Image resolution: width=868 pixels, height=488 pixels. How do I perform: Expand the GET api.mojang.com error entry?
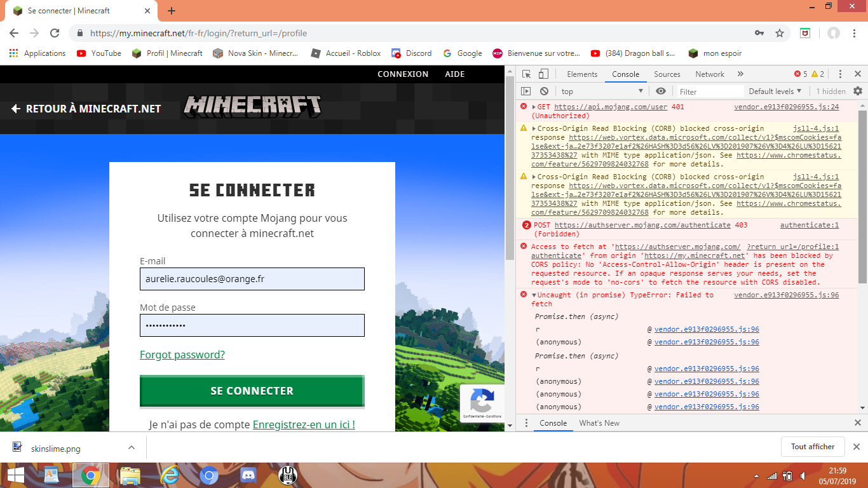click(x=534, y=107)
